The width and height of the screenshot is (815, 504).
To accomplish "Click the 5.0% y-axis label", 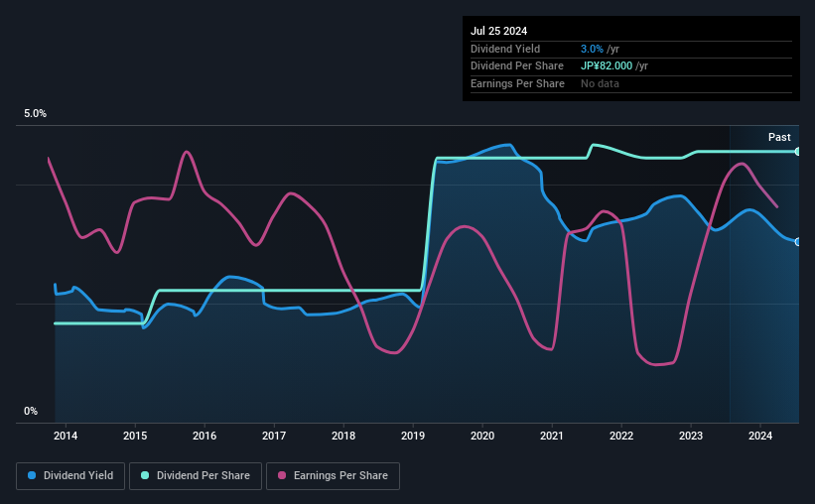I will tap(35, 114).
